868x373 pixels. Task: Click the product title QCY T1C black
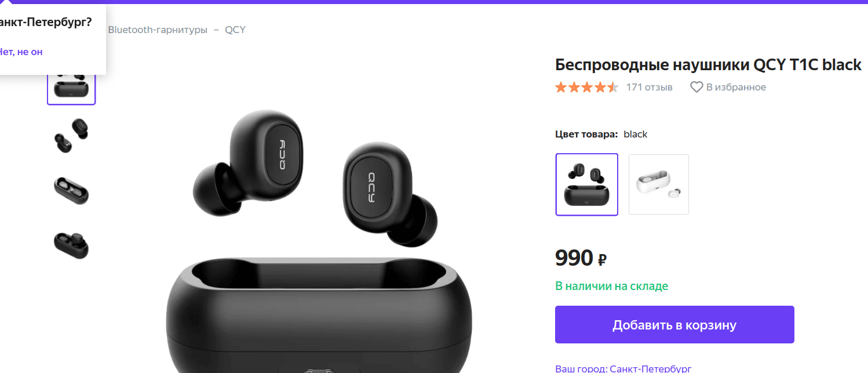pos(708,64)
